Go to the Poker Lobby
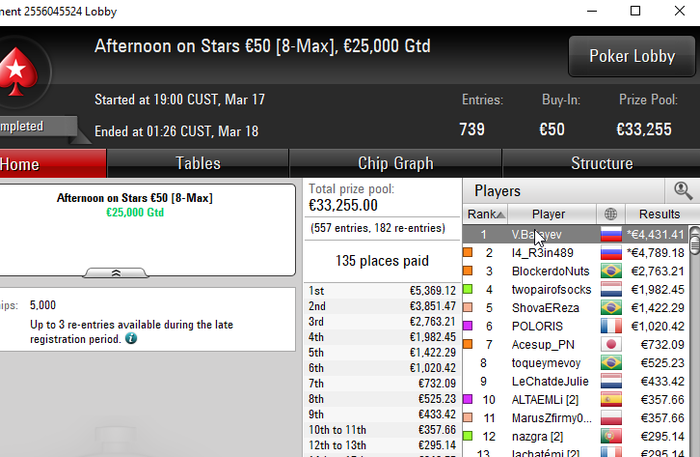Image resolution: width=700 pixels, height=457 pixels. (x=632, y=56)
